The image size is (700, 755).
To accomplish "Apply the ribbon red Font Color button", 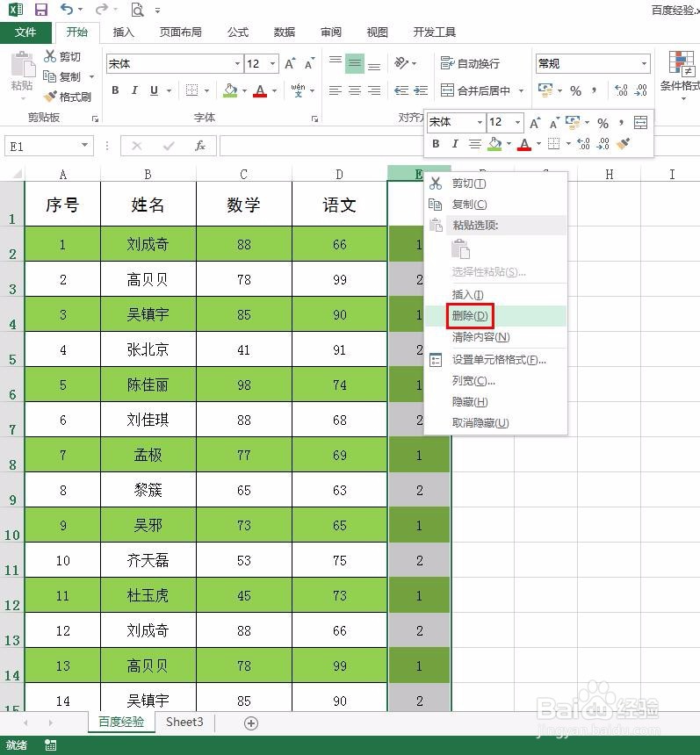I will [x=260, y=90].
